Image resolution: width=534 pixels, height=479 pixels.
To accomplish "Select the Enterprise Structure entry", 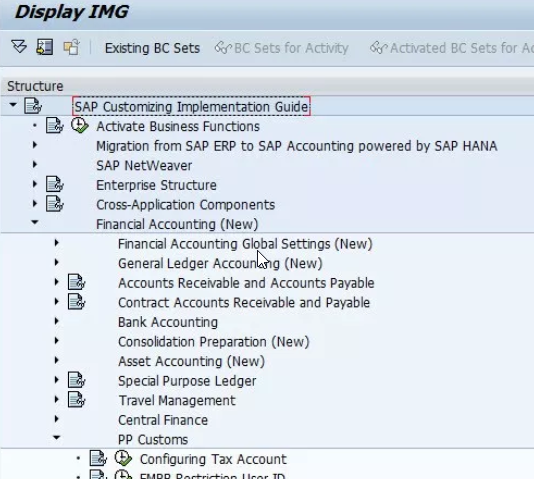I will point(156,185).
